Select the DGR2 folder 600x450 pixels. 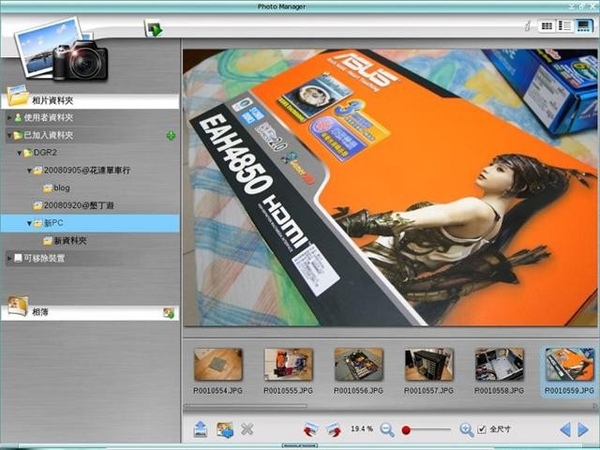[x=45, y=153]
